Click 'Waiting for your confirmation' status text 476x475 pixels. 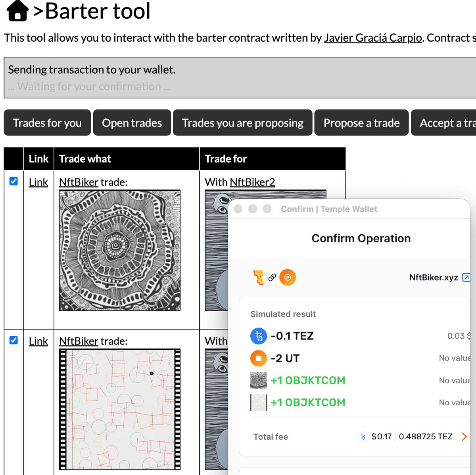tap(89, 86)
